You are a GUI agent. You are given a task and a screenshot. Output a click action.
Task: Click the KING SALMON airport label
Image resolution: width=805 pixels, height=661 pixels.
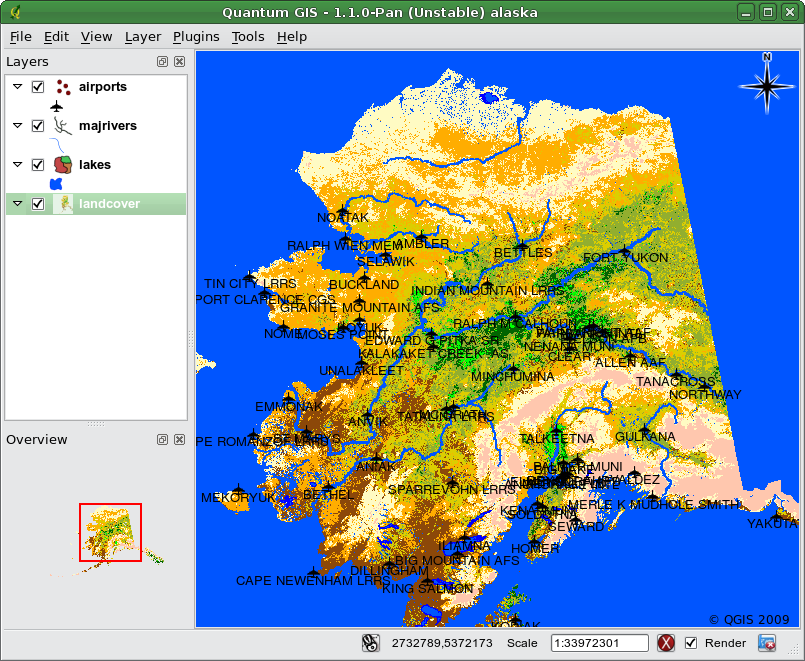coord(427,589)
